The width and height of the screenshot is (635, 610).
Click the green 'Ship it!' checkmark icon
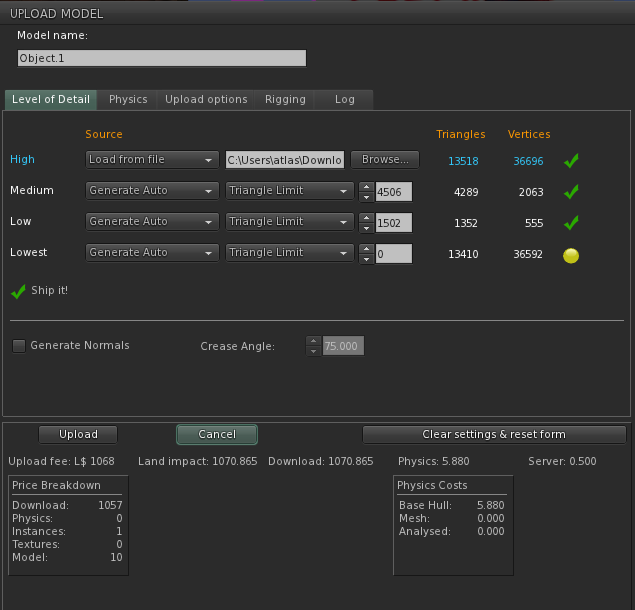coord(18,291)
